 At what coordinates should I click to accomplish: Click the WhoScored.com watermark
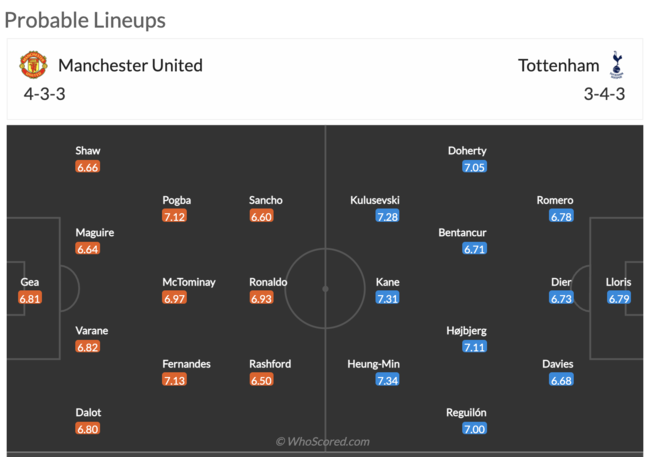point(323,441)
